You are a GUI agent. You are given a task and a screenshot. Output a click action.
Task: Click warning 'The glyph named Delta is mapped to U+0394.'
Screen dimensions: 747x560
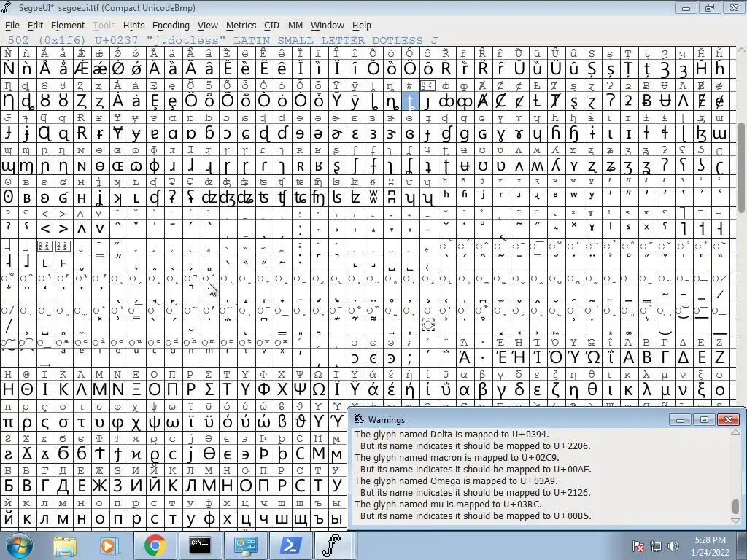coord(452,435)
